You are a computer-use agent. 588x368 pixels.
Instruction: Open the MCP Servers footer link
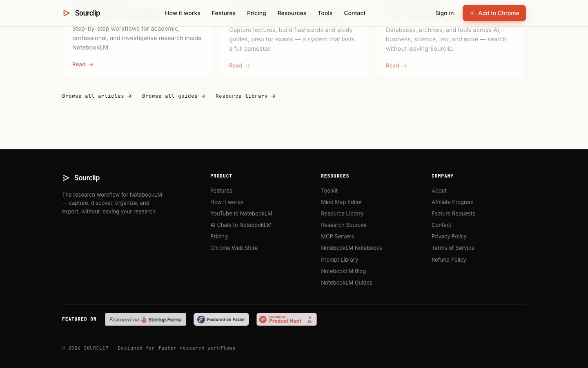pos(337,236)
